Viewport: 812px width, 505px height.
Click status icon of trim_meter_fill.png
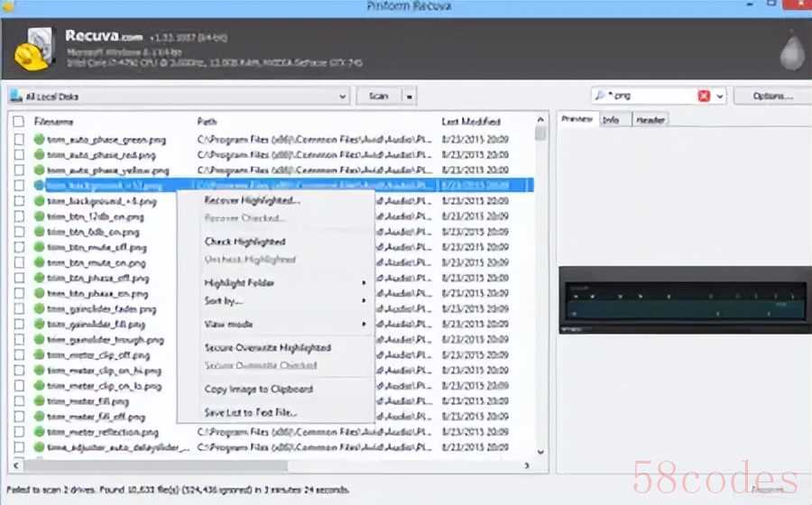pos(39,401)
